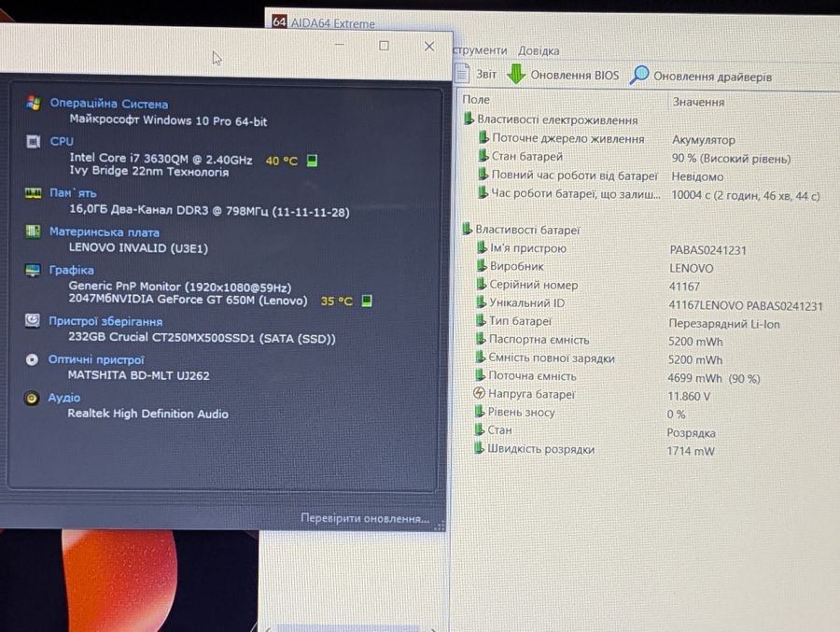Image resolution: width=840 pixels, height=632 pixels.
Task: Click the CPU chip icon in Speccy
Action: pyautogui.click(x=34, y=142)
